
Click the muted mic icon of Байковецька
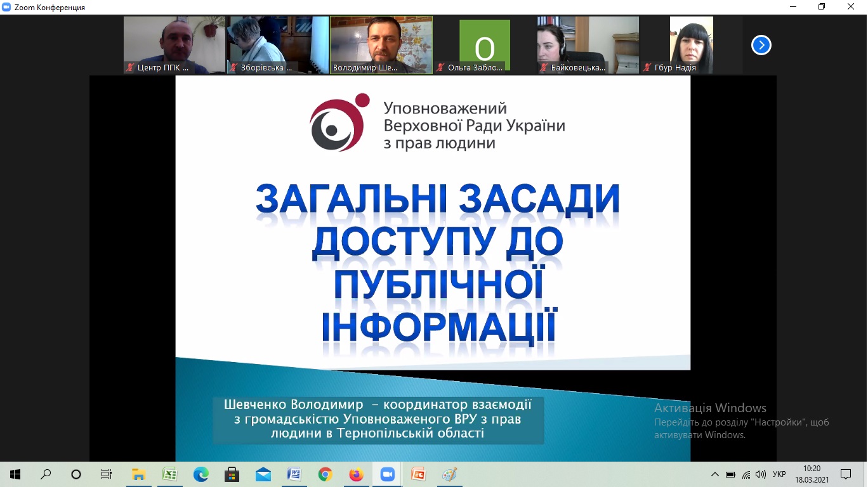tap(544, 67)
